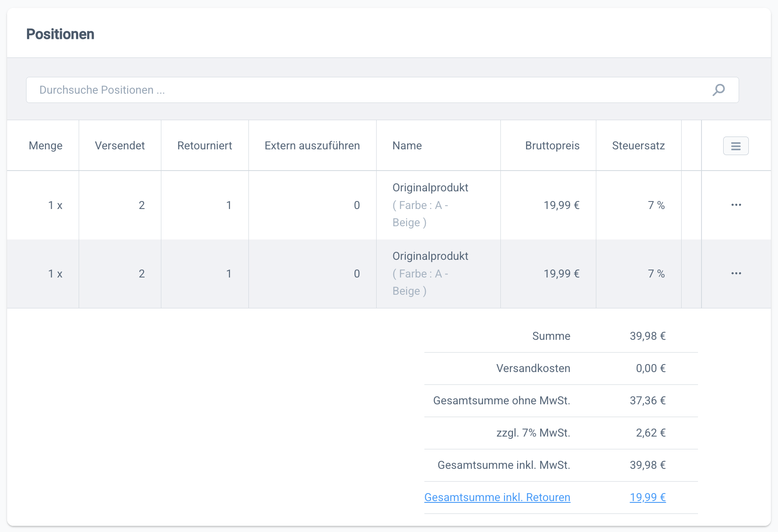Image resolution: width=778 pixels, height=532 pixels.
Task: Click the Positionen card heading
Action: point(60,34)
